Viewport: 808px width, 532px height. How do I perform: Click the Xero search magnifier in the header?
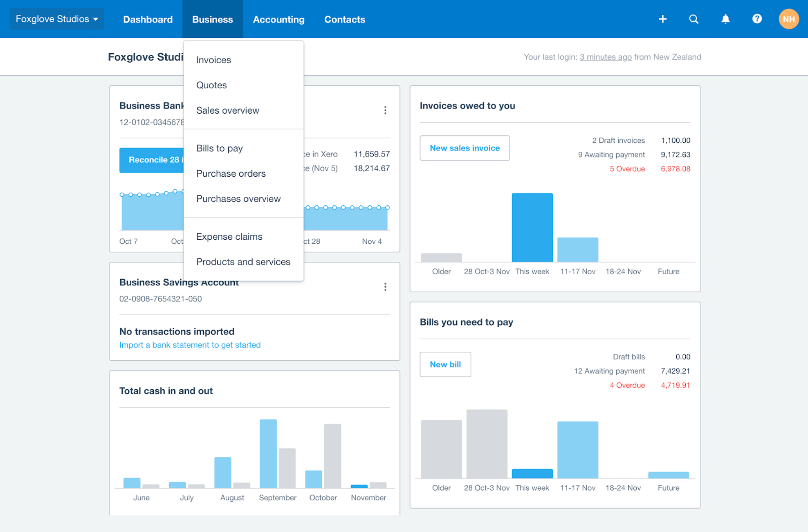(694, 19)
